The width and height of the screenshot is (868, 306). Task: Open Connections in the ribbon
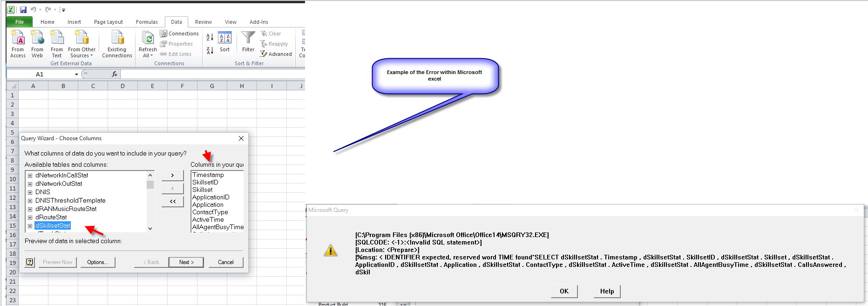[179, 34]
